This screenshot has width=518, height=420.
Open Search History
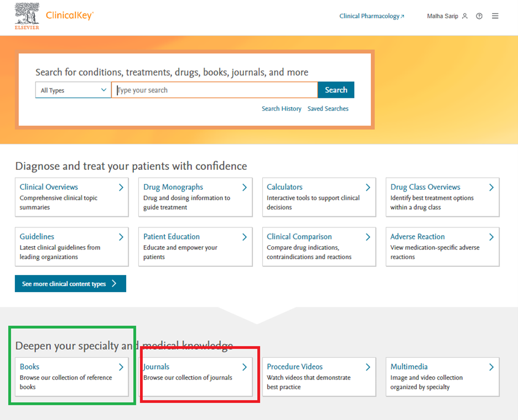[281, 109]
